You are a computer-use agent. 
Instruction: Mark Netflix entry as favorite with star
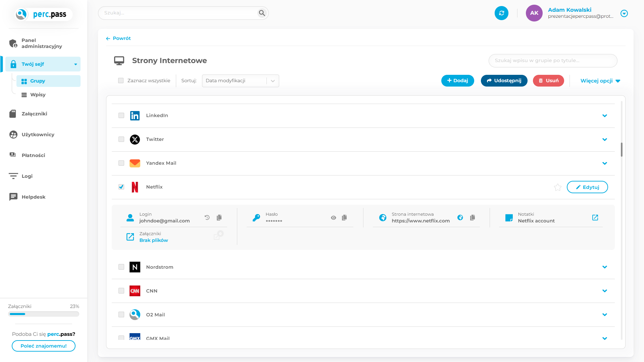point(557,187)
